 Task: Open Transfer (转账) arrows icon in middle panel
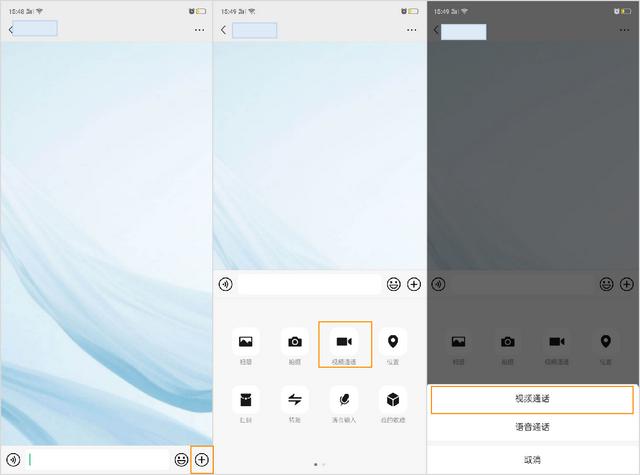coord(295,399)
